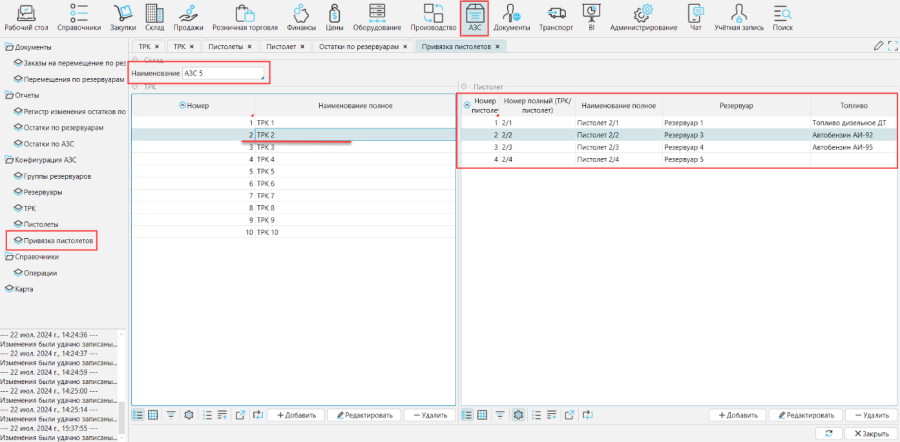Collapse the Пистолет panel section
The width and height of the screenshot is (900, 442).
(465, 87)
